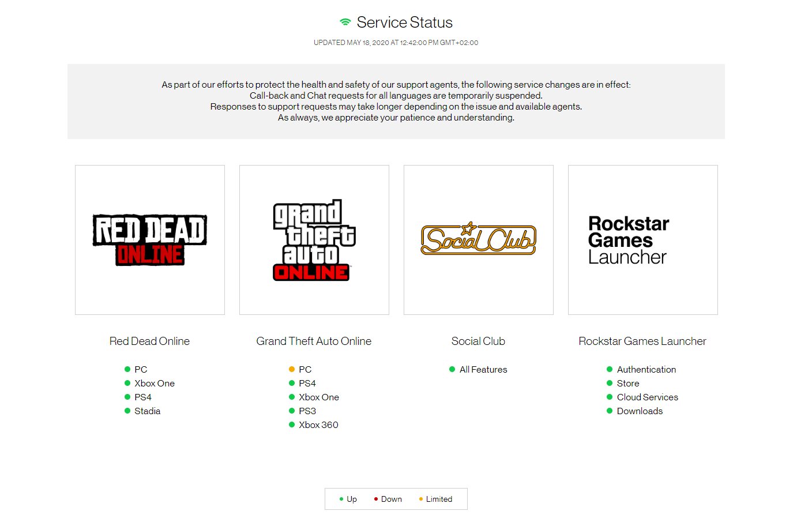Select PS4 under Red Dead Online
Viewport: 812px width, 522px height.
pyautogui.click(x=143, y=397)
